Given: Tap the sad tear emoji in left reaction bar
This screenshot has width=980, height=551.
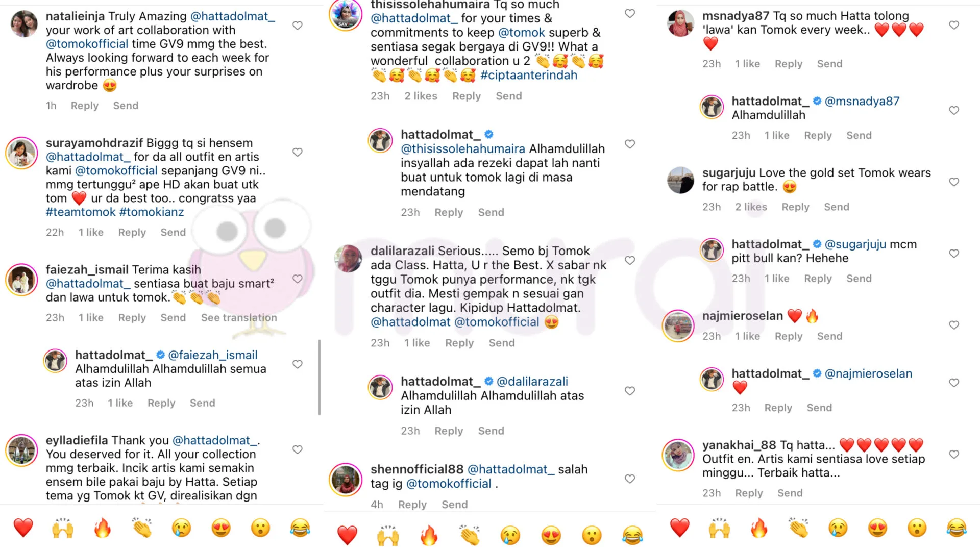Looking at the screenshot, I should click(x=181, y=528).
